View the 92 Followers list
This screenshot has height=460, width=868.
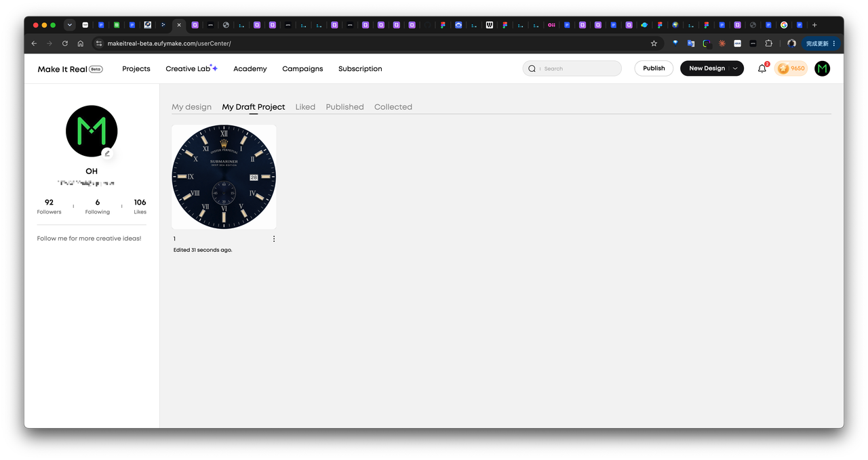(x=49, y=207)
